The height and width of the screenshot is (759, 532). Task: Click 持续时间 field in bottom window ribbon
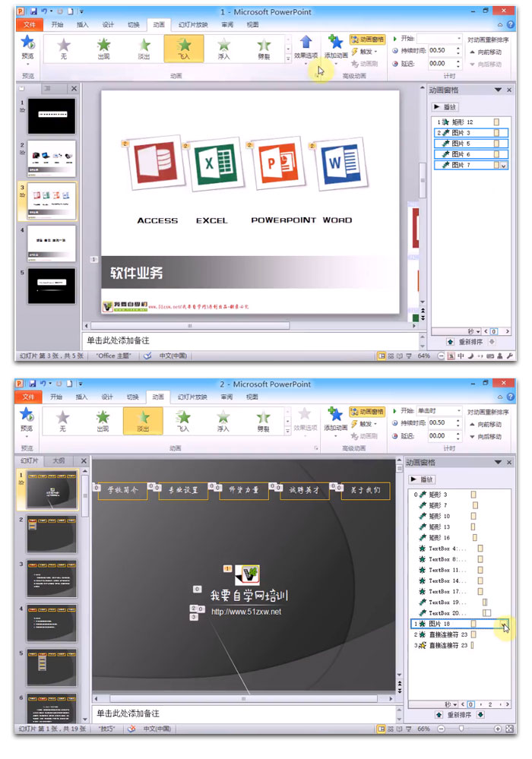click(x=445, y=422)
